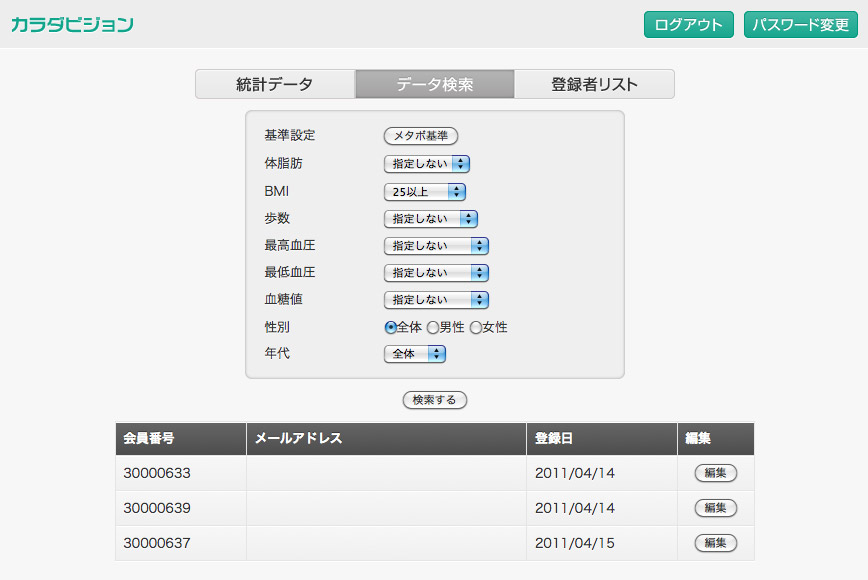Select the 全体 gender radio button
Screen dimensions: 868x580
[390, 328]
